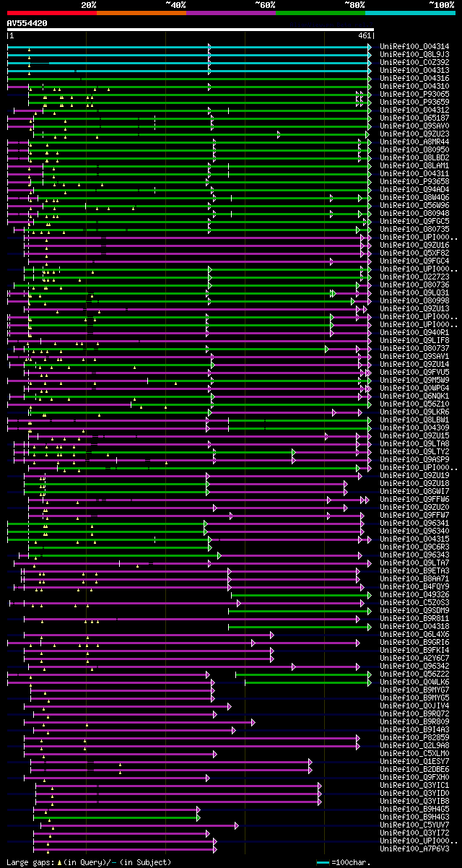Select the UniRef100_Q9LIF8 label
Viewport: 462px width, 868px height.
pos(414,340)
